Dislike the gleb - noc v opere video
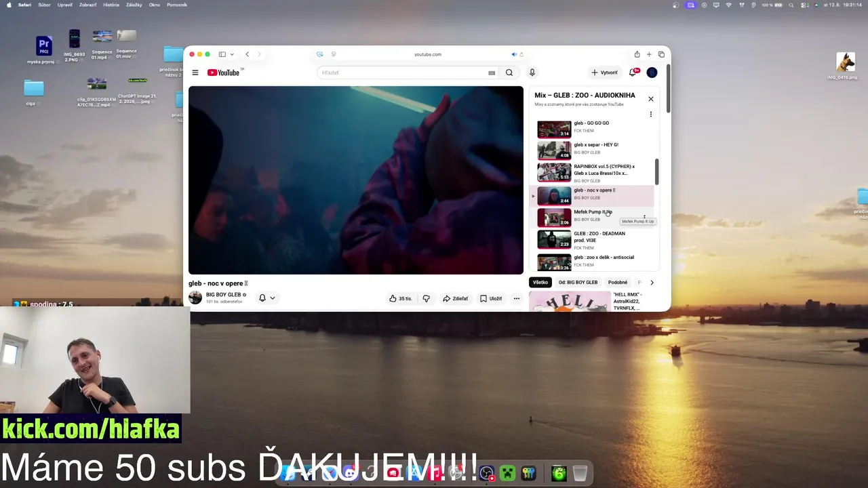This screenshot has height=488, width=868. click(426, 298)
